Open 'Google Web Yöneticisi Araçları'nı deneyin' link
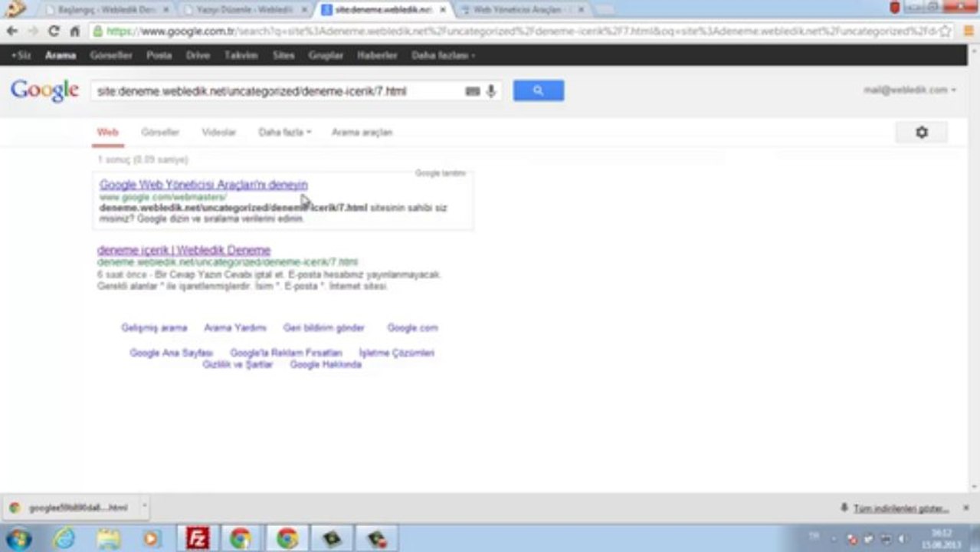Screen dimensions: 980x552 [x=204, y=185]
